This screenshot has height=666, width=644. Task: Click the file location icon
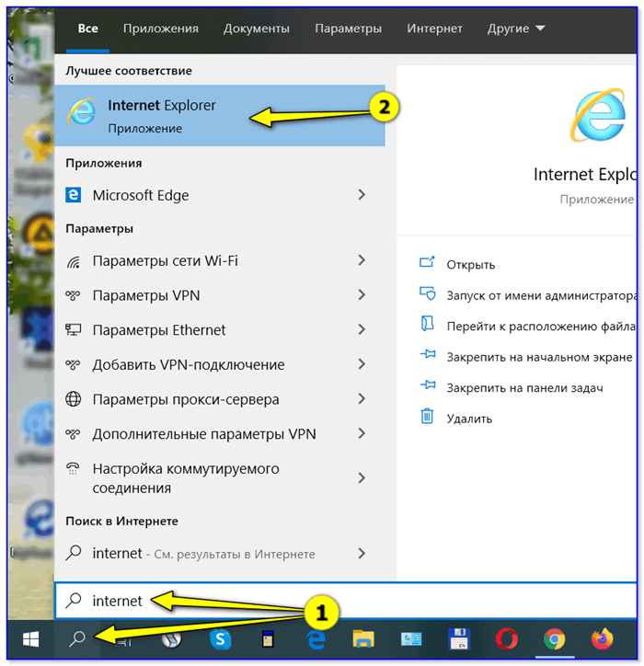point(427,324)
